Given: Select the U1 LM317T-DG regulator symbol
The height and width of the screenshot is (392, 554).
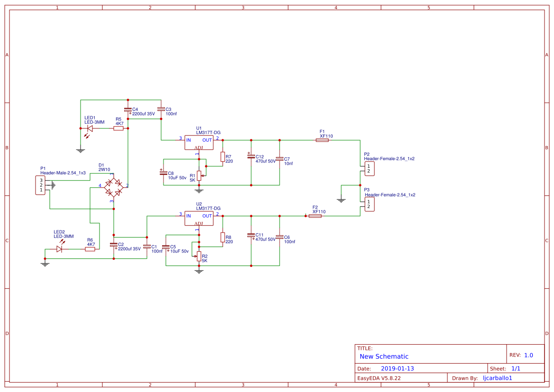Looking at the screenshot, I should click(x=198, y=142).
